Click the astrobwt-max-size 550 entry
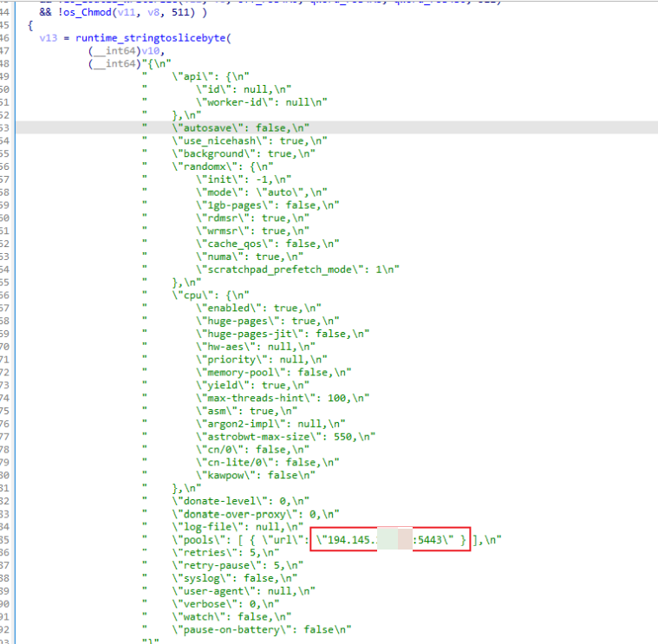Screen dimensions: 658x644 tap(283, 437)
